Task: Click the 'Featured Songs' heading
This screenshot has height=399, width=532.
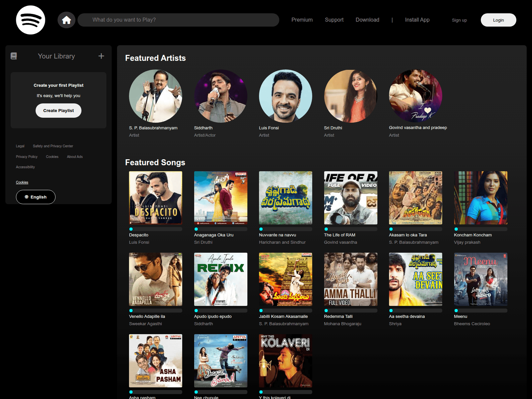Action: (155, 163)
